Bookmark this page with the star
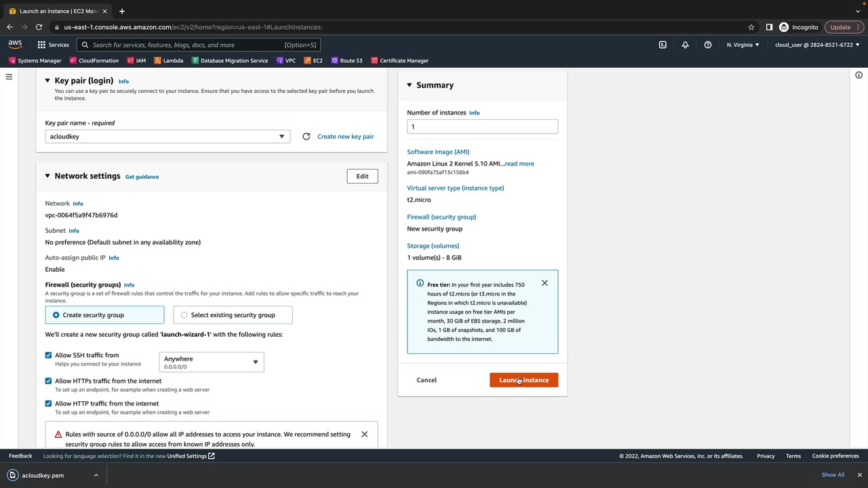 point(751,27)
